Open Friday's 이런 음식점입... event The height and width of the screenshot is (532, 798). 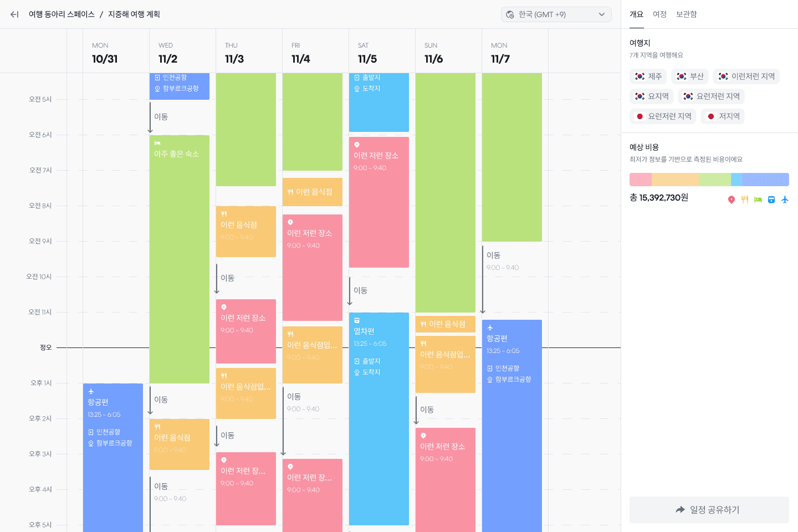click(313, 355)
